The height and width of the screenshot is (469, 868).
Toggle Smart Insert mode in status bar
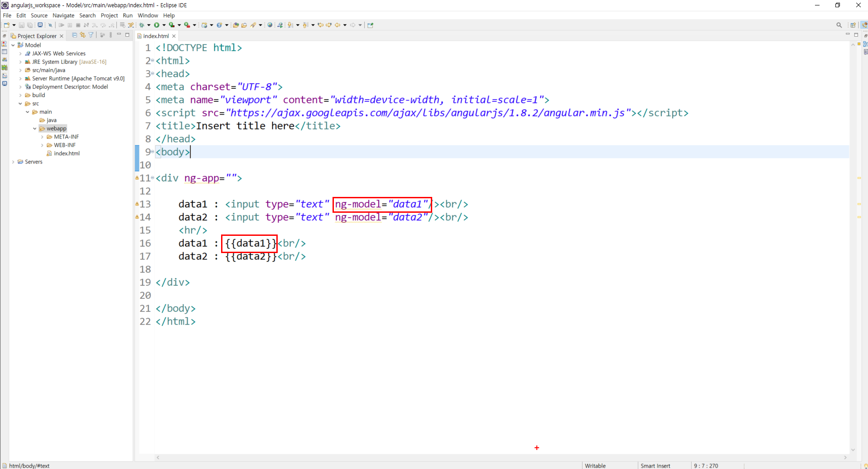click(655, 465)
